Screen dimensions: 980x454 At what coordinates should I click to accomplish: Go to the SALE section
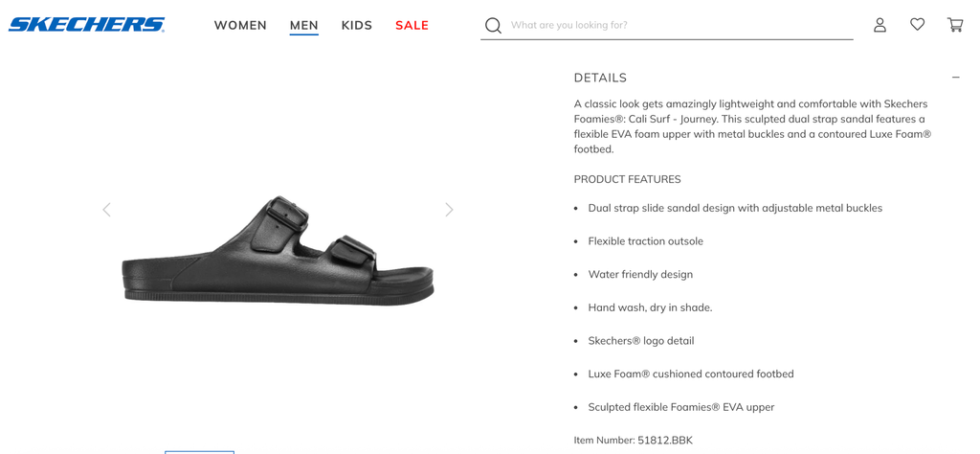point(412,26)
